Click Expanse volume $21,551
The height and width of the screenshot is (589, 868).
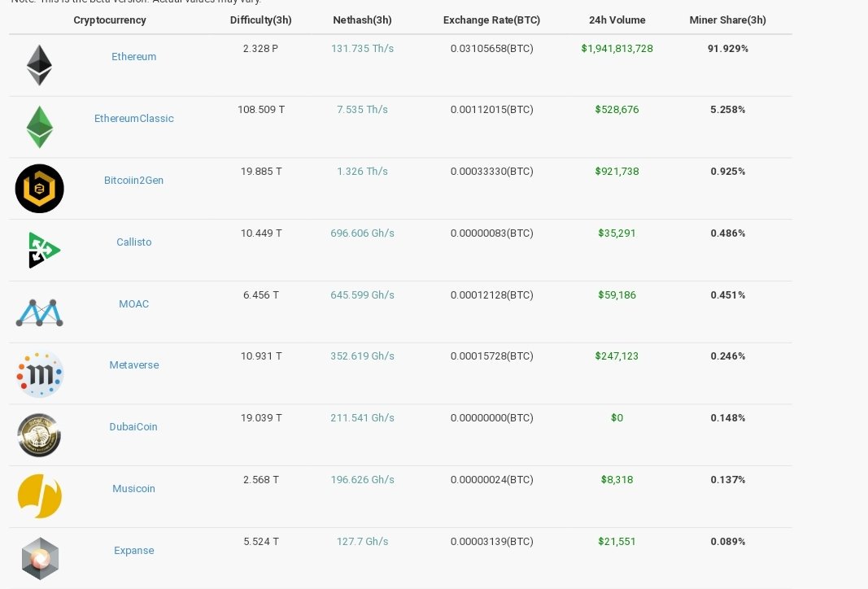(617, 541)
